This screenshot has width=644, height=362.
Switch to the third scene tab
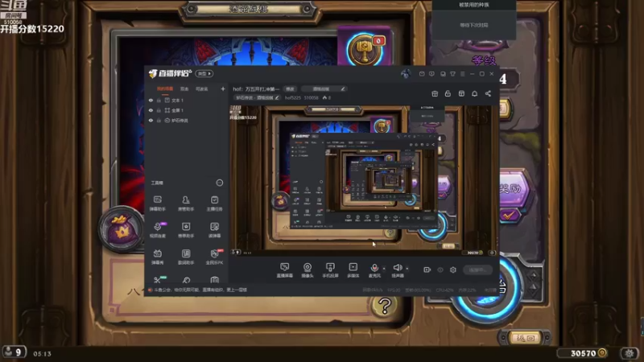point(202,88)
